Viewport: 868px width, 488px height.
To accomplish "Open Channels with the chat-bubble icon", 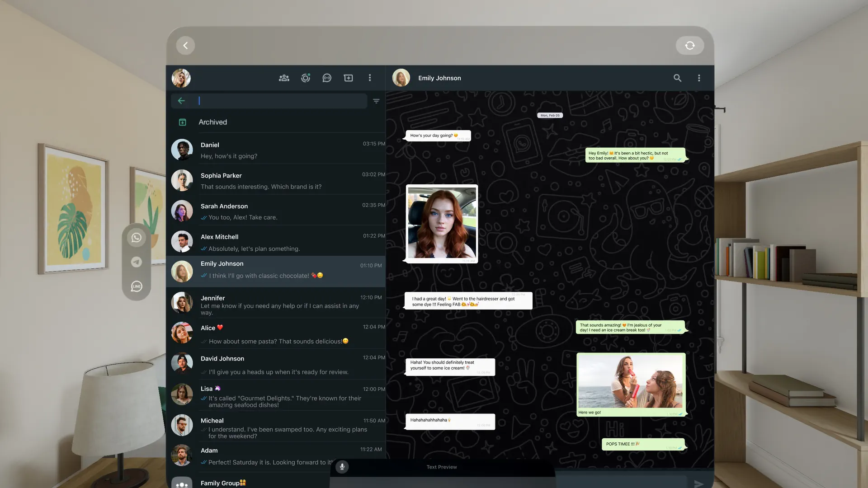I will coord(327,78).
